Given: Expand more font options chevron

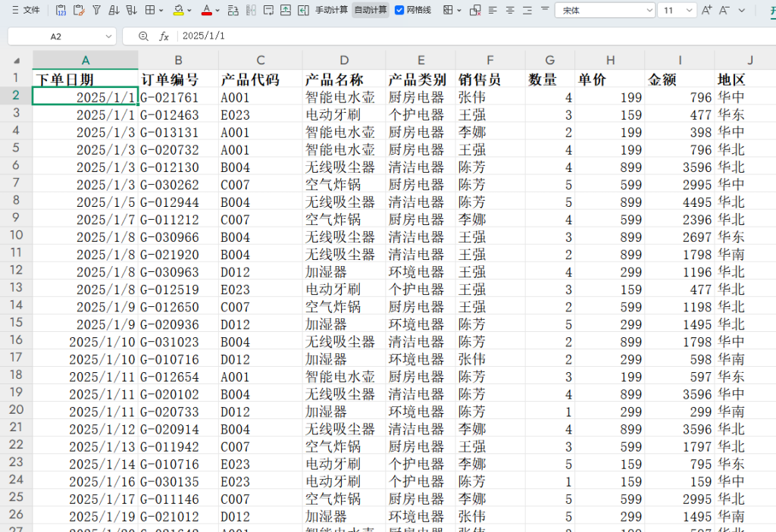Looking at the screenshot, I should tap(741, 11).
